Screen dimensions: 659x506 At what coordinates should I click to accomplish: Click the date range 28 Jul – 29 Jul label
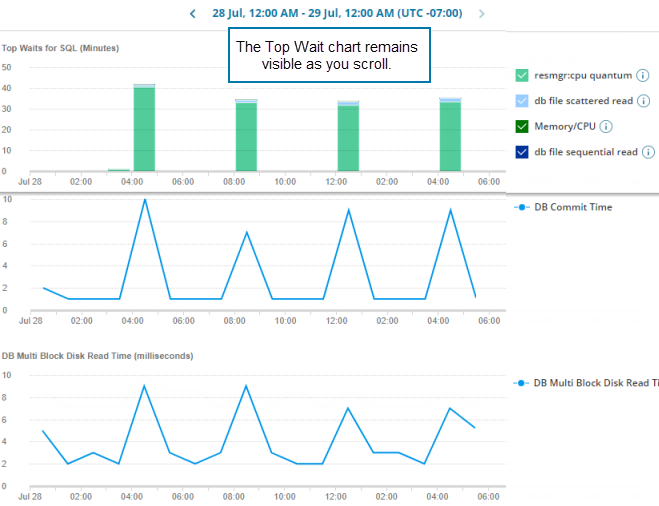click(336, 14)
